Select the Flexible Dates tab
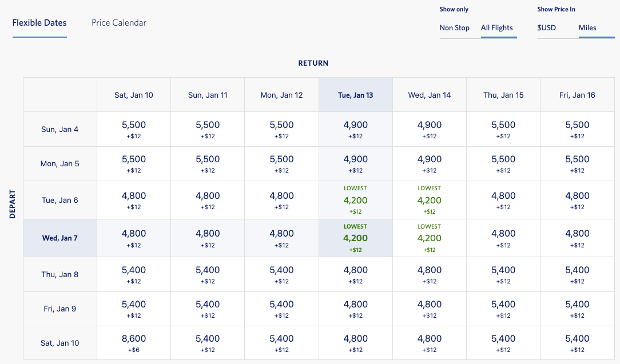The width and height of the screenshot is (620, 364). coord(39,22)
